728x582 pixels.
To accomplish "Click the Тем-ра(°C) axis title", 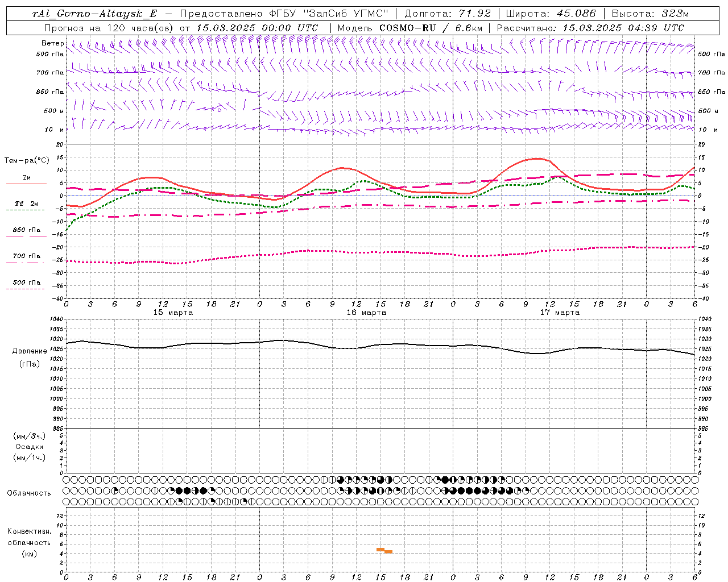I will coord(27,161).
